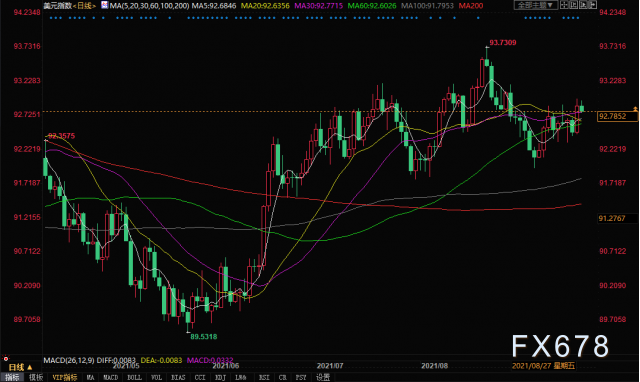Click the orange arrow marker above the 92.7852 price
Image resolution: width=640 pixels, height=382 pixels.
click(x=635, y=109)
